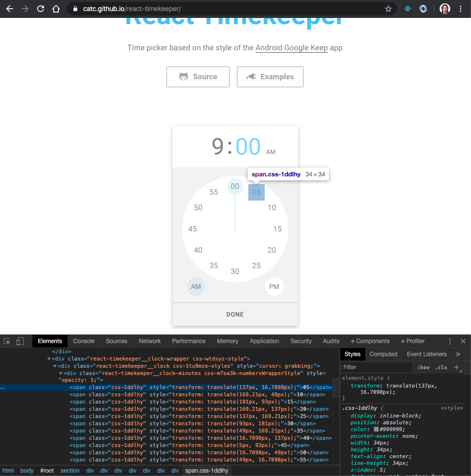Viewport: 471px width, 476px height.
Task: Expand the clock-wrapper div in Elements tree
Action: 49,359
